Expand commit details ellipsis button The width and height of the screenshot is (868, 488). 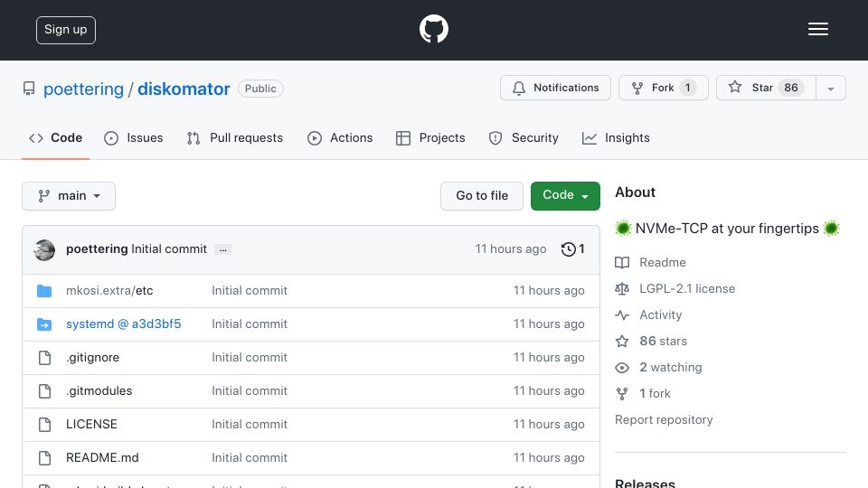tap(223, 250)
